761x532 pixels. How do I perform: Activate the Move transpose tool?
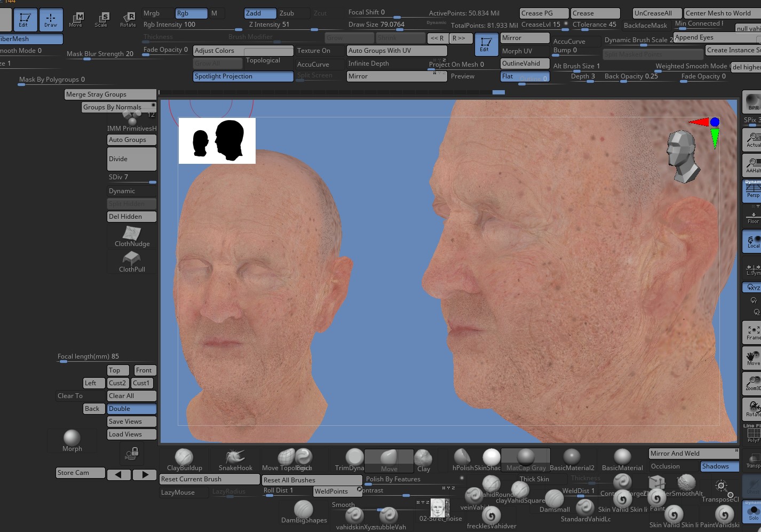pos(76,20)
